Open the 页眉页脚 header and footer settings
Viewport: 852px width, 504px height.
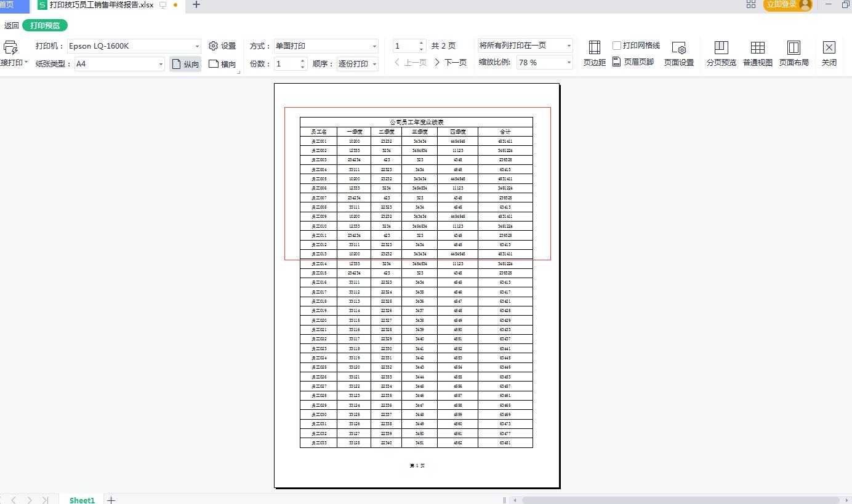click(634, 62)
